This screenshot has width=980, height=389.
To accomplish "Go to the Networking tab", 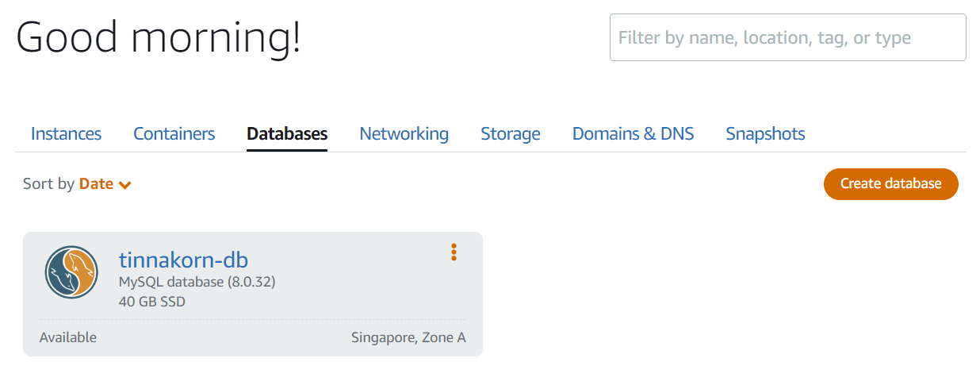I will [x=404, y=134].
